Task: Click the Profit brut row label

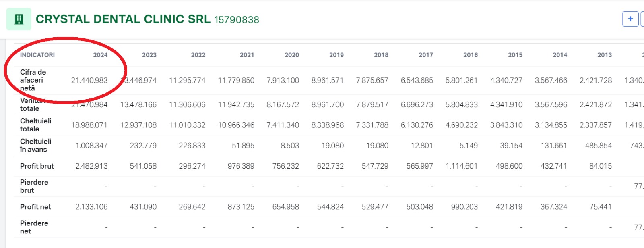Action: point(37,166)
